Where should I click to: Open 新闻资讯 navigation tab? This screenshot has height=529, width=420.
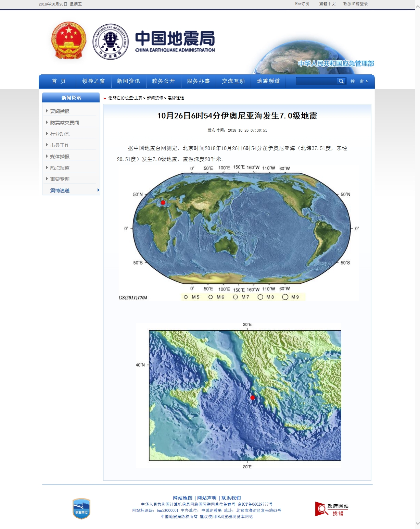point(128,81)
